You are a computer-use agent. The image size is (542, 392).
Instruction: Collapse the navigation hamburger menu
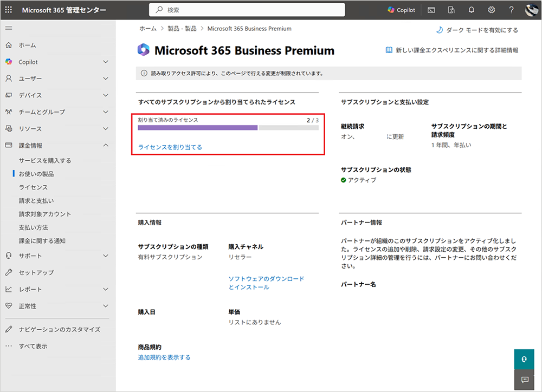(x=9, y=28)
